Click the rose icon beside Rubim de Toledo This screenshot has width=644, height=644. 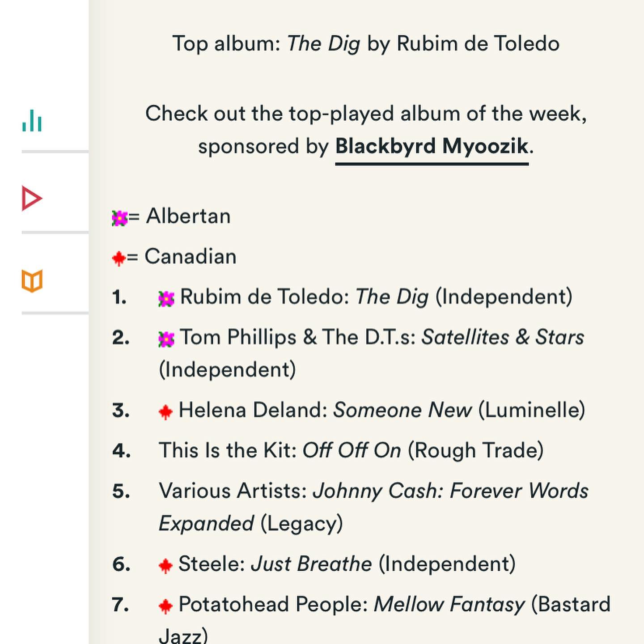click(166, 299)
